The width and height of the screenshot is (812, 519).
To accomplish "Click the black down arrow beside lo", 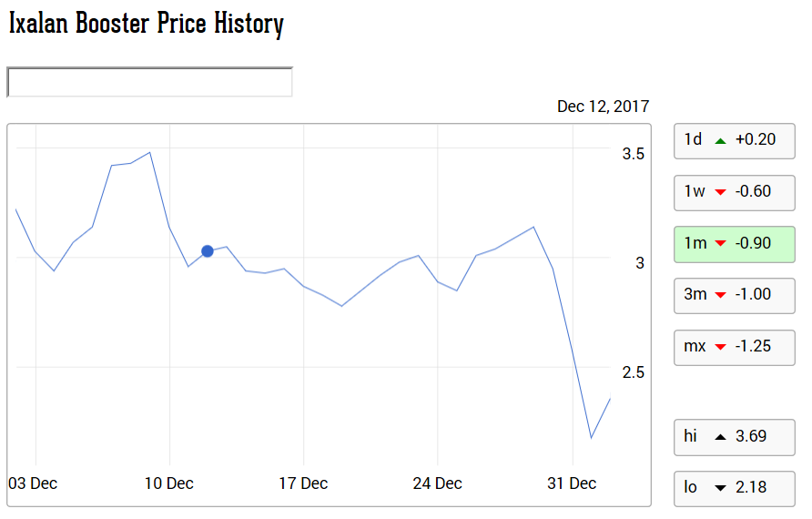I will (720, 488).
